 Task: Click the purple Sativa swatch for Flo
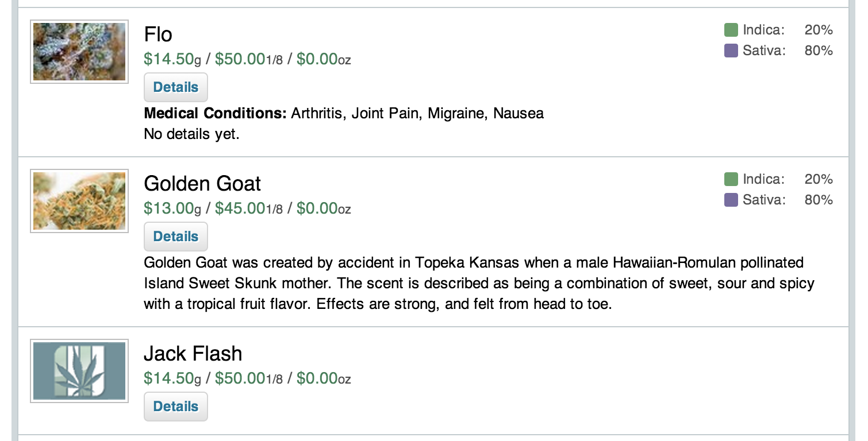point(731,51)
